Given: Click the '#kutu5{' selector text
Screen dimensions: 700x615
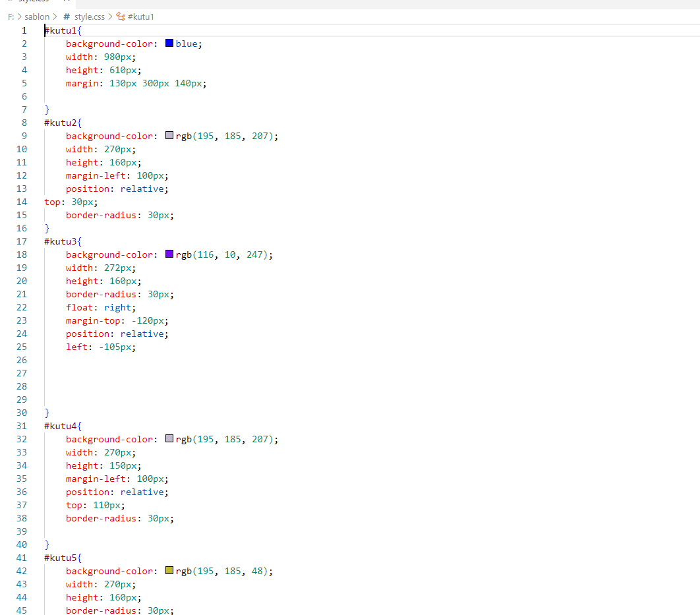Looking at the screenshot, I should 63,558.
